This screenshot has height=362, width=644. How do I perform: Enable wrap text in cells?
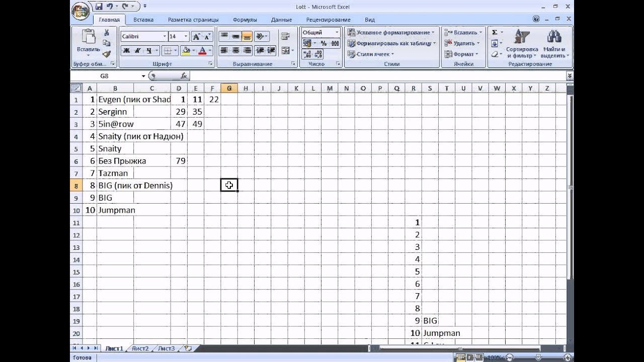click(286, 37)
